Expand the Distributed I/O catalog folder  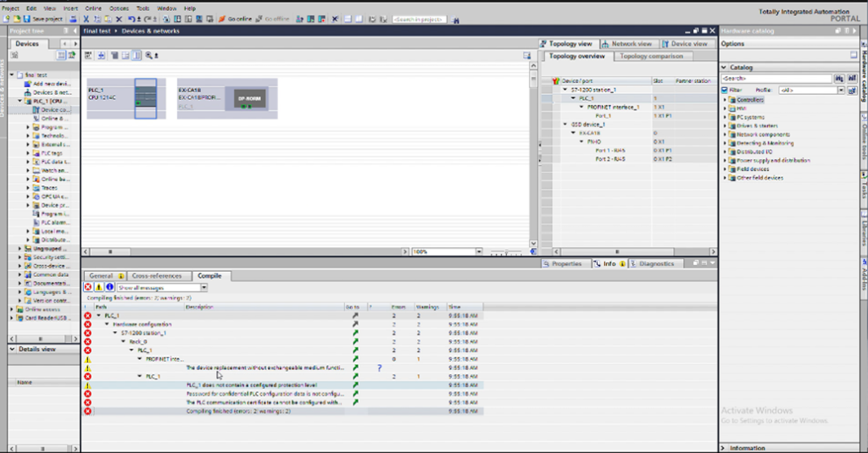click(726, 152)
